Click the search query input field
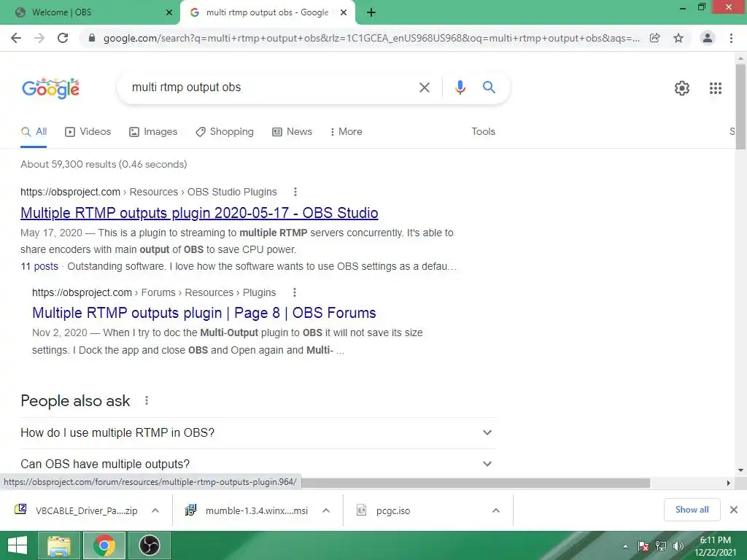747x560 pixels. pos(269,87)
